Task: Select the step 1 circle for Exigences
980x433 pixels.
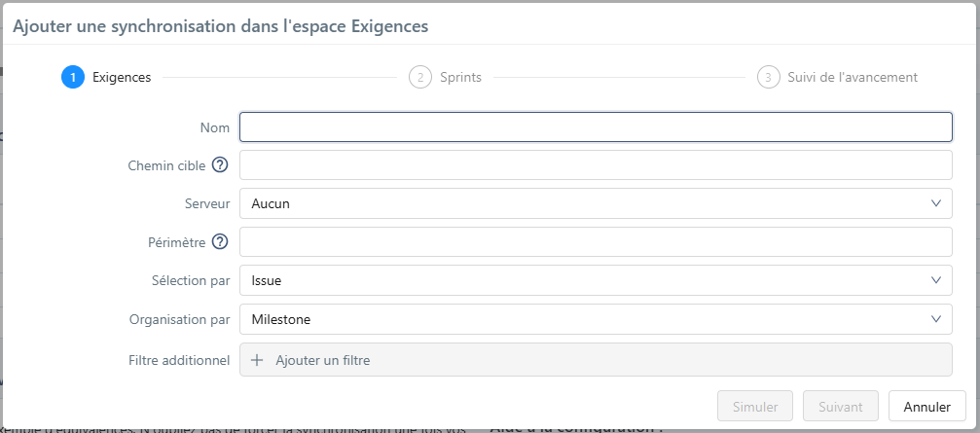Action: point(72,77)
